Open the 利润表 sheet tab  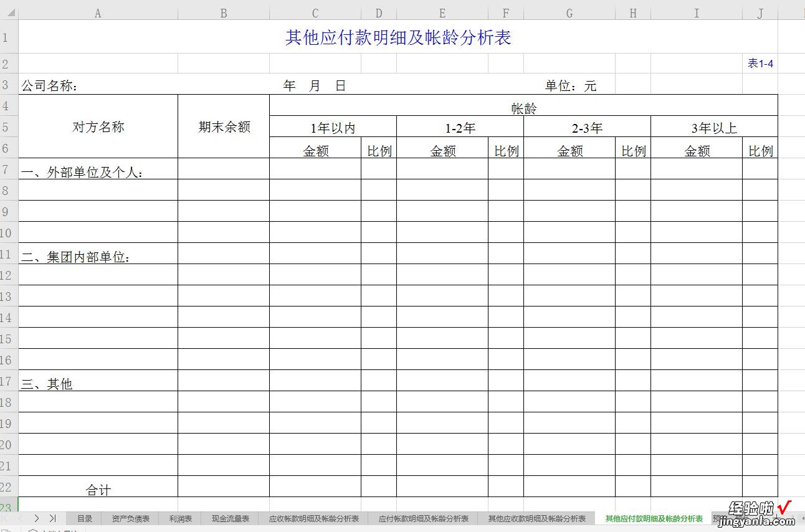pos(180,518)
